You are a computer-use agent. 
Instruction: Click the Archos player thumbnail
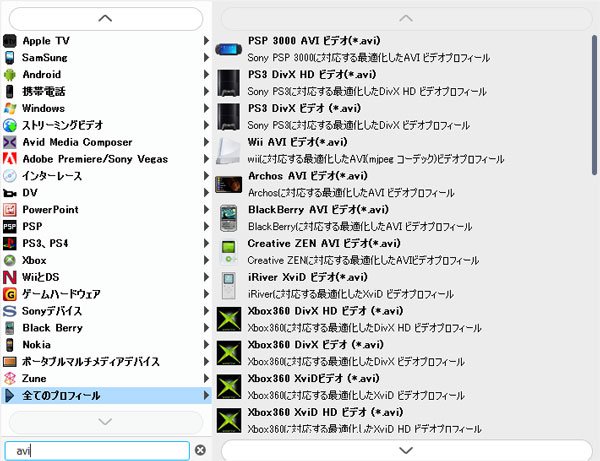click(x=228, y=184)
